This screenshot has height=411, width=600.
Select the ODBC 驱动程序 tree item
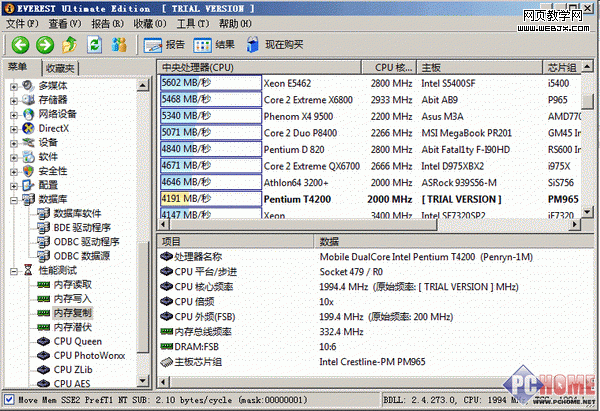click(x=86, y=241)
